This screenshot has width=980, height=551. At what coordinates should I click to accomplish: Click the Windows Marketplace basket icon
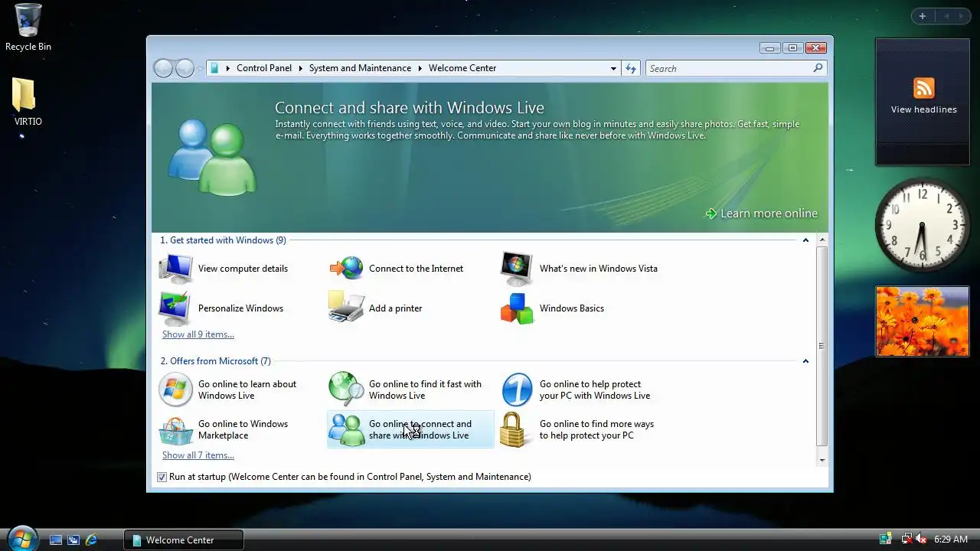(175, 430)
